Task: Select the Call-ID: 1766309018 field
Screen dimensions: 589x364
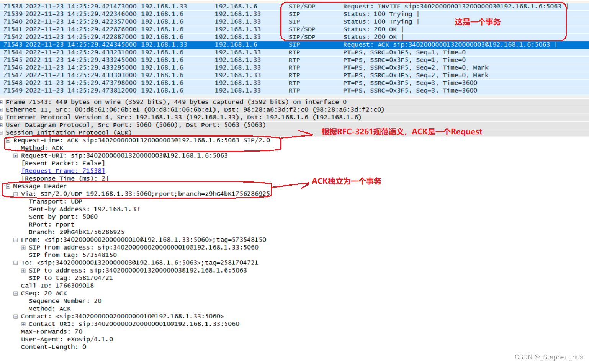Action: click(x=57, y=286)
